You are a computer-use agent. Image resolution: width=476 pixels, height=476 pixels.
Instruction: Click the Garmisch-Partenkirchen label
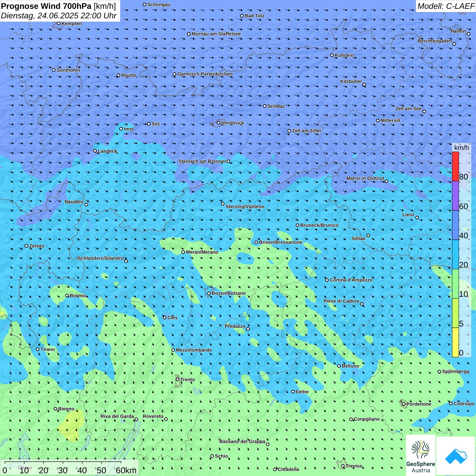(205, 74)
